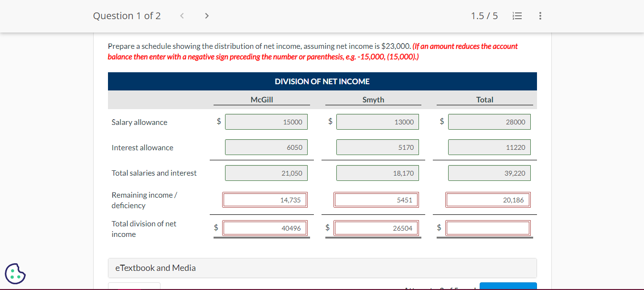Click empty Total division of net income field
644x290 pixels.
[x=488, y=228]
